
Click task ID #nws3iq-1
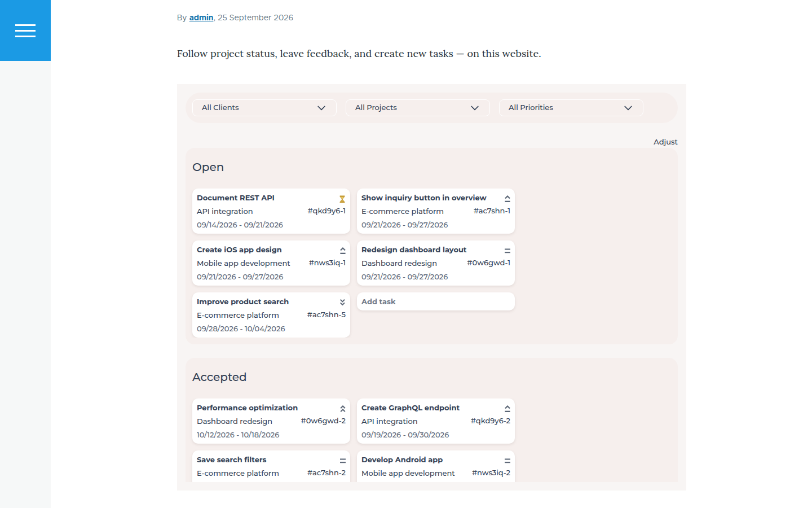327,262
